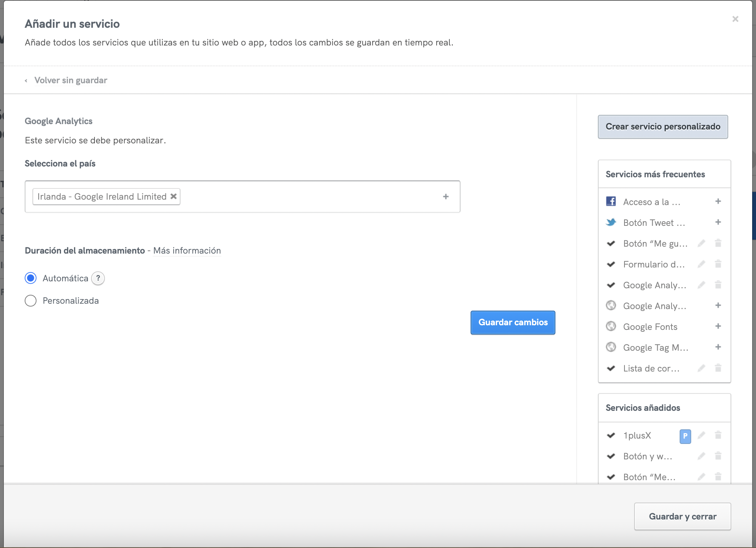Go back via Volver sin guardar
The width and height of the screenshot is (756, 548).
(x=70, y=80)
